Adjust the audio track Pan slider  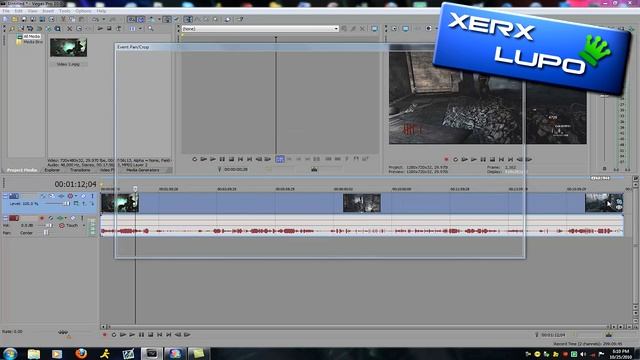pyautogui.click(x=46, y=233)
